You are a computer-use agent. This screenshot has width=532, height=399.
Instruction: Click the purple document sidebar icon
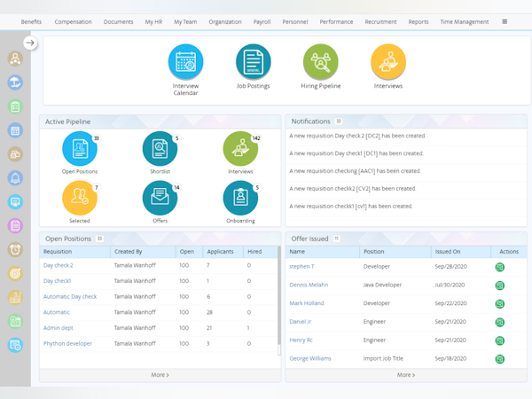pos(15,225)
